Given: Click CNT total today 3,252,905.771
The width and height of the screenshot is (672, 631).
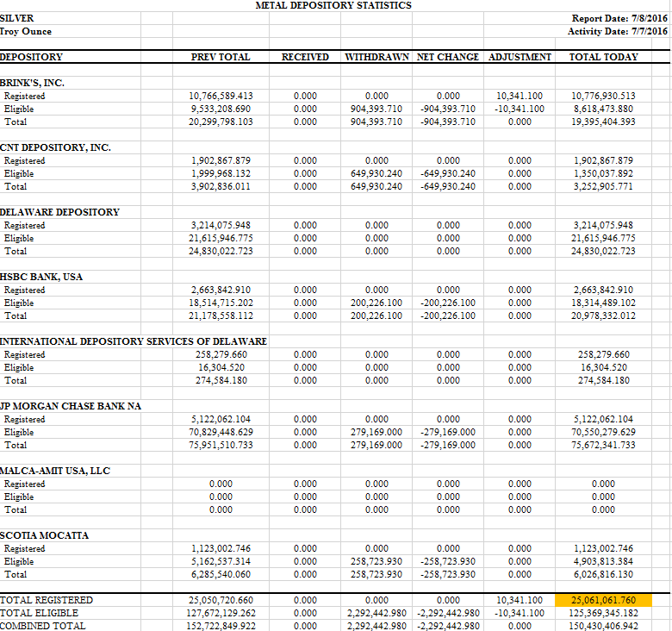Looking at the screenshot, I should coord(603,186).
